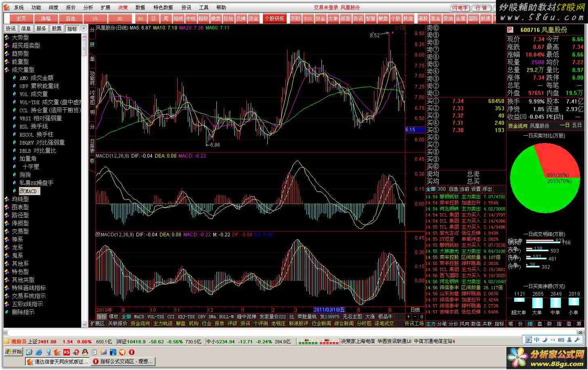Select the HSL 换手线 indicator
This screenshot has height=370, width=588.
coord(34,126)
